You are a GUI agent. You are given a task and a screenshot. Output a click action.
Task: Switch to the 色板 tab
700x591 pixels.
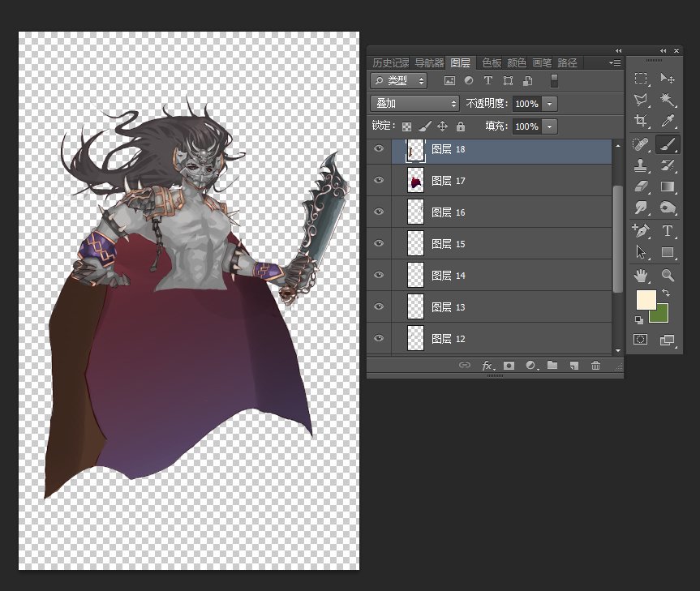pos(492,63)
